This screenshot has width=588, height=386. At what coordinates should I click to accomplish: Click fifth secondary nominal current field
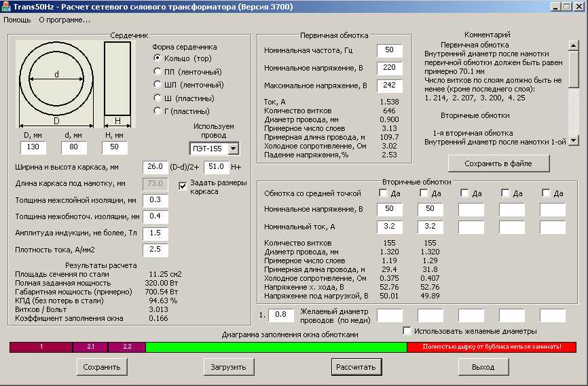click(553, 227)
